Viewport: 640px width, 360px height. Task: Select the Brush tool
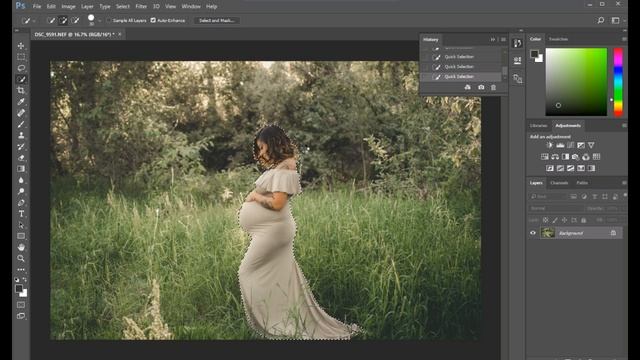coord(21,124)
